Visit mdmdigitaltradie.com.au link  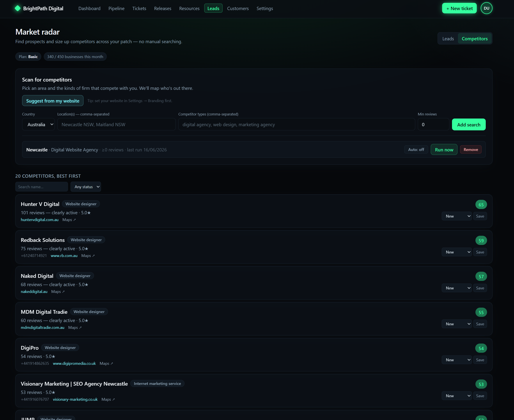point(43,328)
